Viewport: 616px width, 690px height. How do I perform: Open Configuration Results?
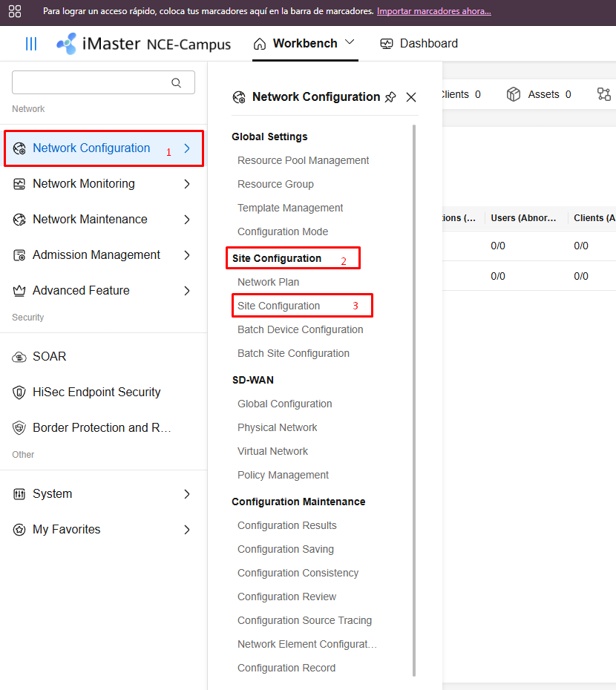tap(286, 526)
